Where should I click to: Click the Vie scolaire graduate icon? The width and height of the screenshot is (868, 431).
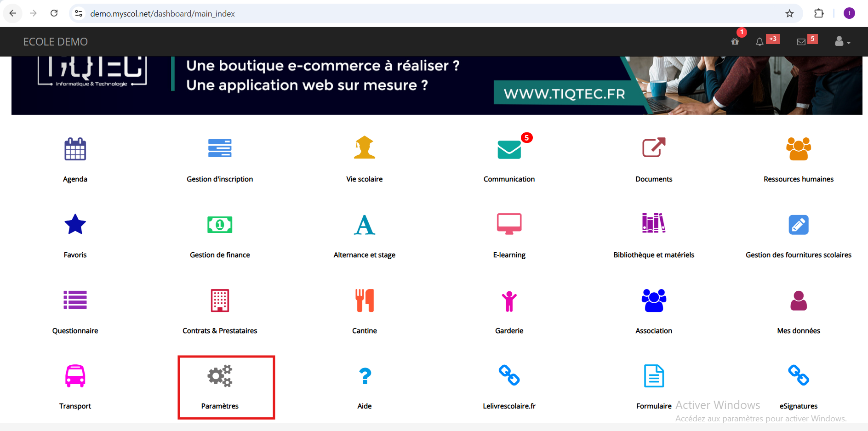364,148
